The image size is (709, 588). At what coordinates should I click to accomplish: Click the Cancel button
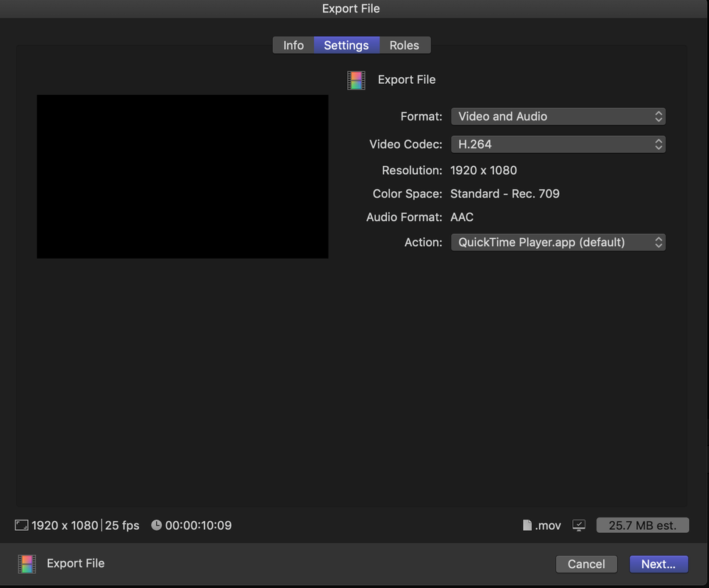(x=586, y=564)
